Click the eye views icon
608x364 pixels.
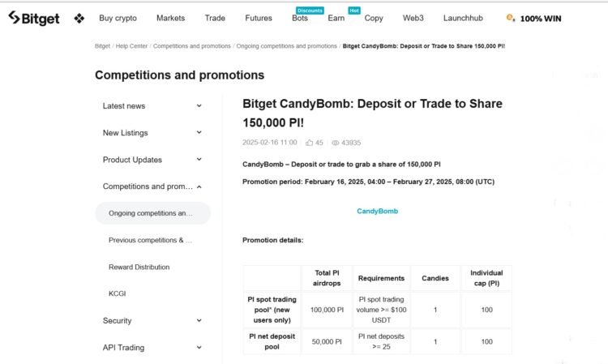[336, 143]
